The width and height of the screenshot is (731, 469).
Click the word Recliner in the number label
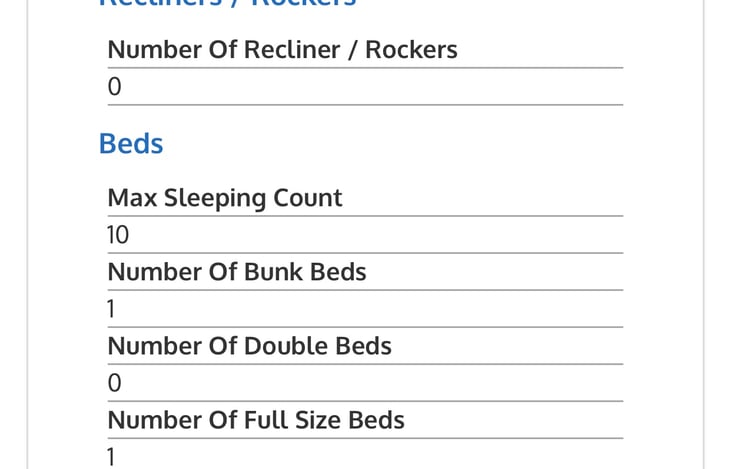[292, 49]
